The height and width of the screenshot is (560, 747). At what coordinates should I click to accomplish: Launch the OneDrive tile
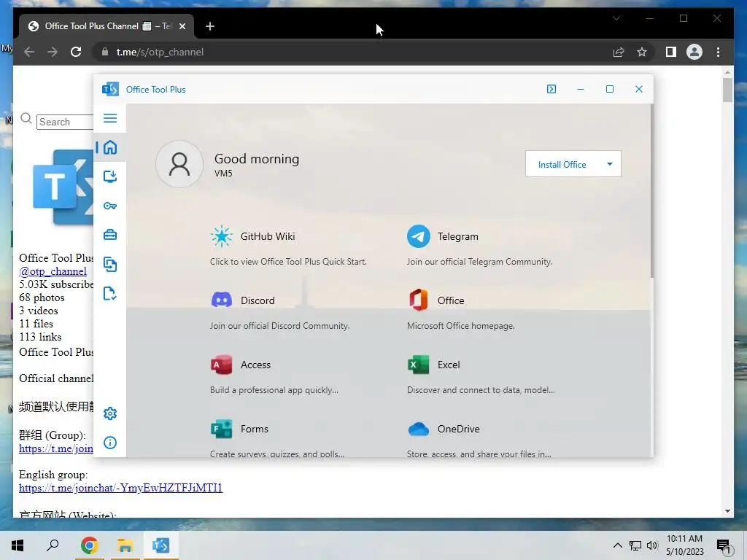coord(479,437)
